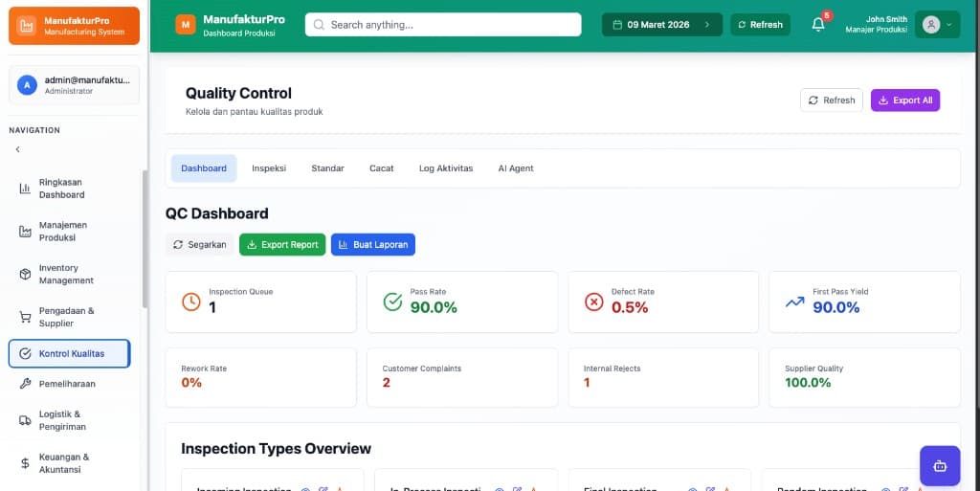The height and width of the screenshot is (491, 980).
Task: Open the 09 Maret 2026 date picker
Action: (x=661, y=25)
